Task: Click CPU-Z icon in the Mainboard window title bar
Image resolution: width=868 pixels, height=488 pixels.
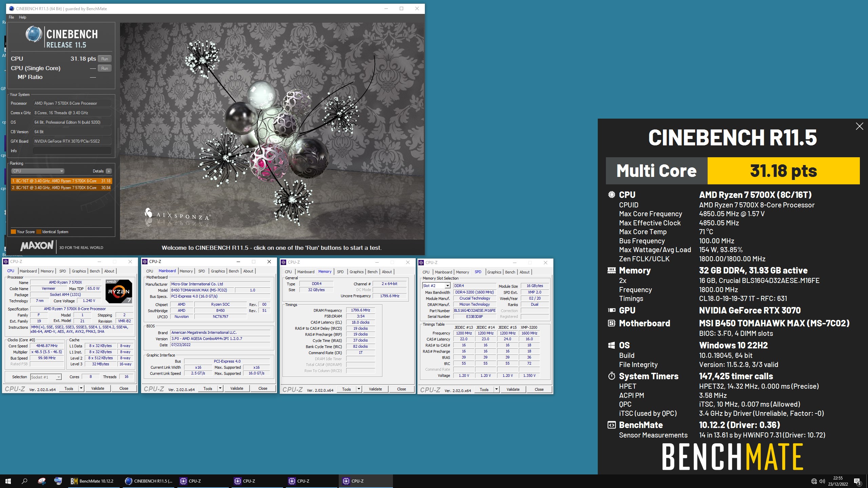Action: (145, 262)
